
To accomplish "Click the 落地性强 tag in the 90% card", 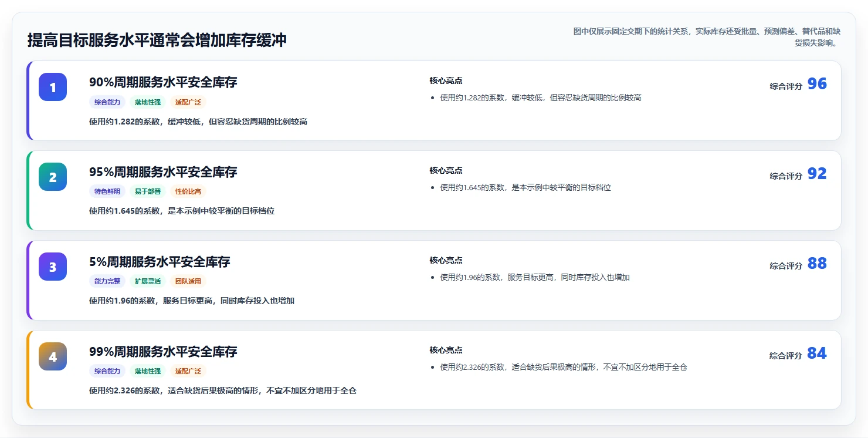I will click(x=148, y=102).
